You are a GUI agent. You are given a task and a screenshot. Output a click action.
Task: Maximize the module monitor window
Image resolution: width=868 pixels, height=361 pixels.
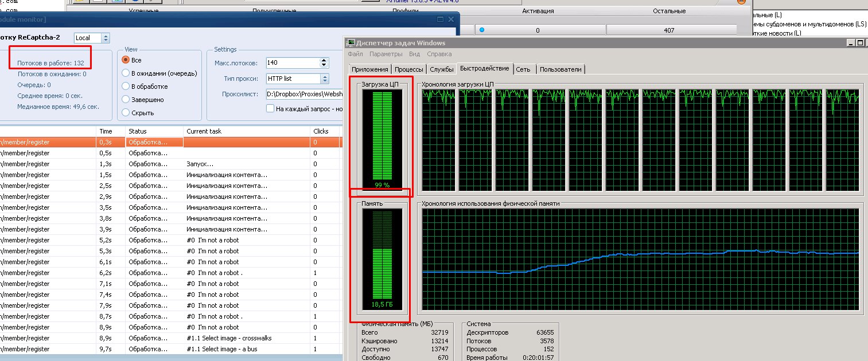click(440, 19)
